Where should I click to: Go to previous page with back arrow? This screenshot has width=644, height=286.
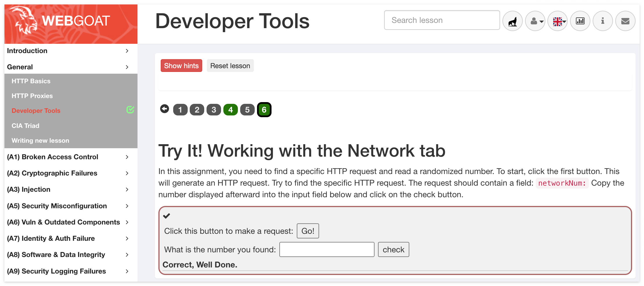point(164,109)
